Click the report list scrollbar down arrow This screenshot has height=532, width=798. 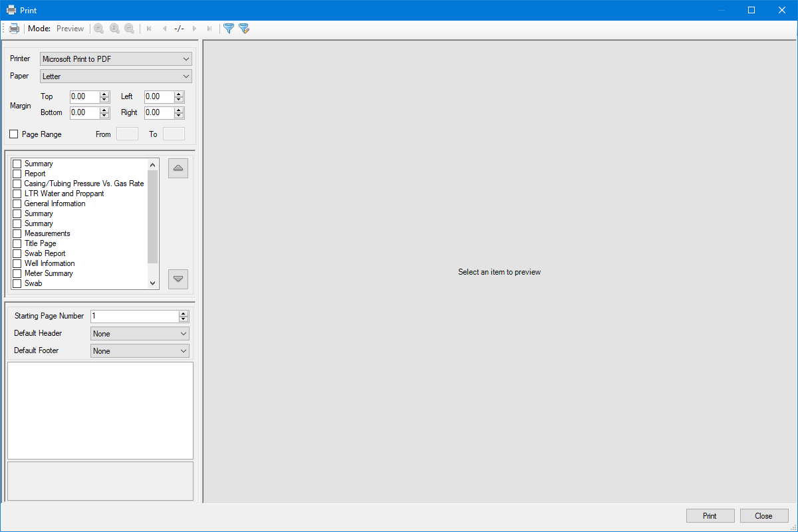tap(153, 283)
